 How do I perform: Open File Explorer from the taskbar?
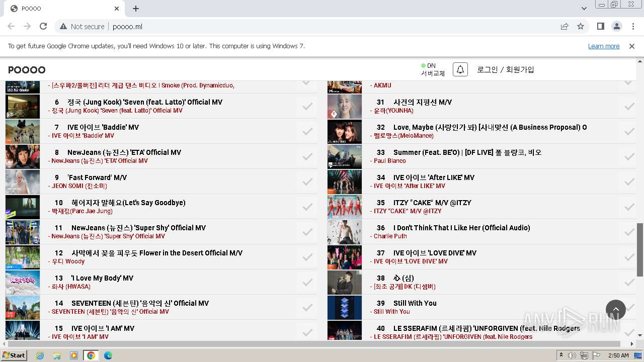pyautogui.click(x=57, y=355)
